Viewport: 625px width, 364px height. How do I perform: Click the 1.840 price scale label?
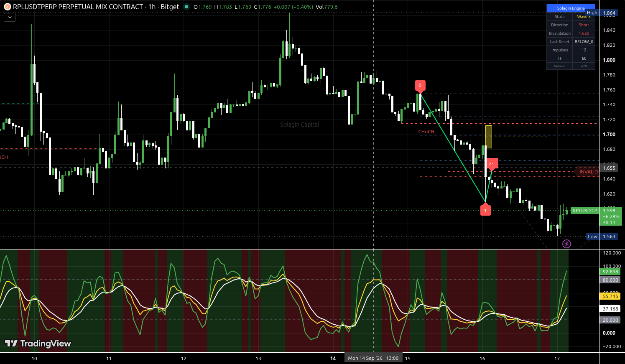coord(609,30)
